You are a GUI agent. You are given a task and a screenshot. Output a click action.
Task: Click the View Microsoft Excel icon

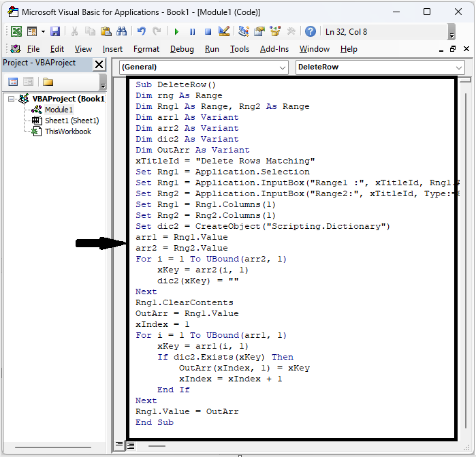coord(16,31)
